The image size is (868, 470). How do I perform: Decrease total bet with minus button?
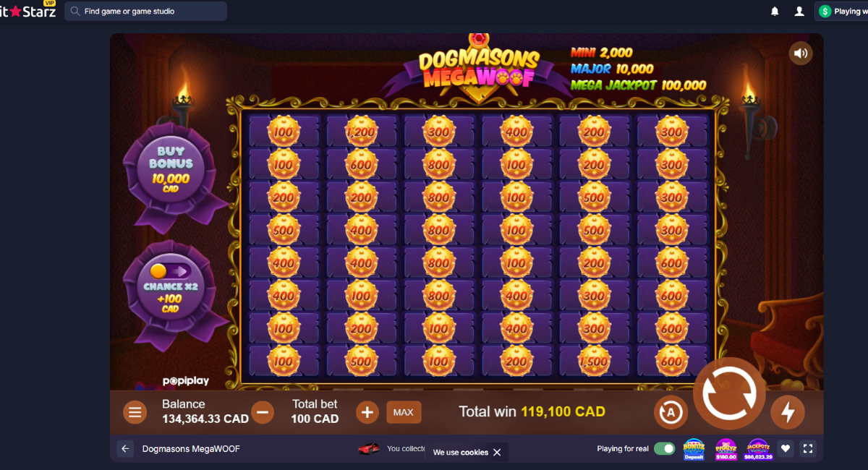(x=263, y=413)
